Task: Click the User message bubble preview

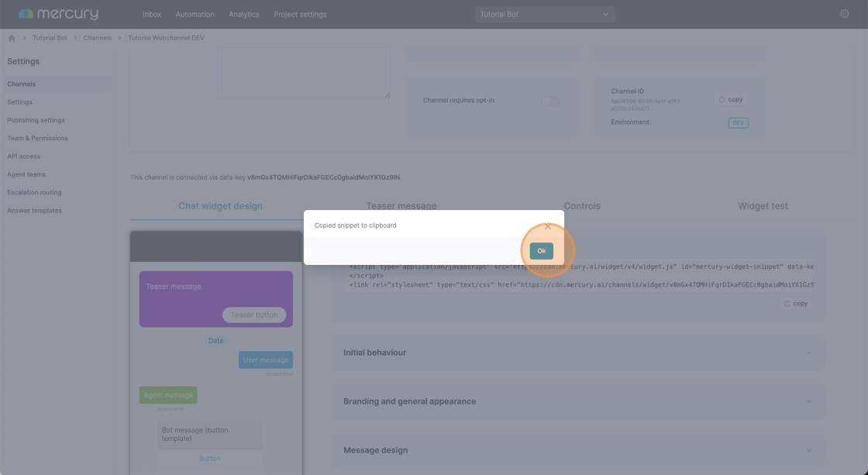Action: [266, 360]
